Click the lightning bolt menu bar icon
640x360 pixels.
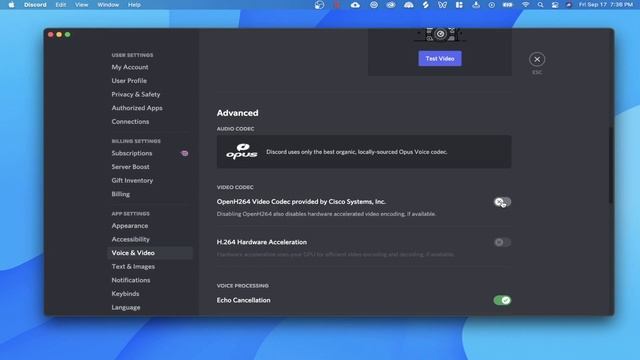click(x=425, y=5)
